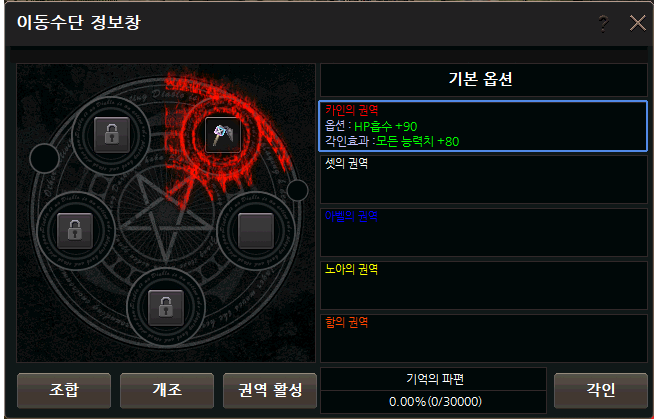Click the small black orb on right ring
Image resolution: width=657 pixels, height=419 pixels.
pyautogui.click(x=297, y=190)
